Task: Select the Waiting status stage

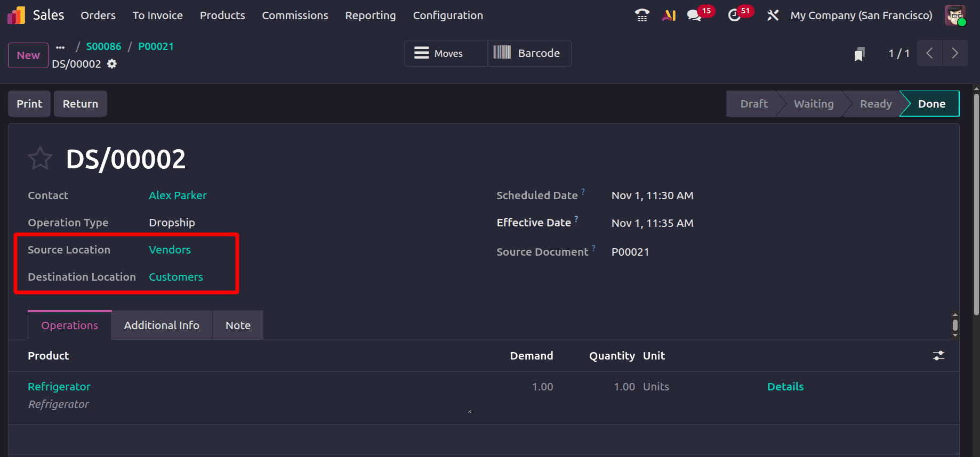Action: [814, 104]
